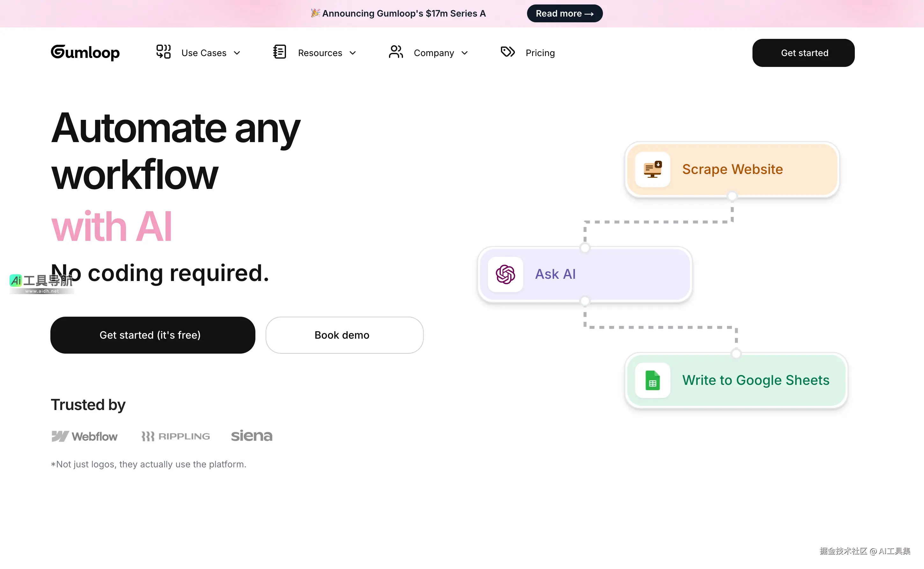
Task: Open the Use Cases menu
Action: tap(204, 53)
